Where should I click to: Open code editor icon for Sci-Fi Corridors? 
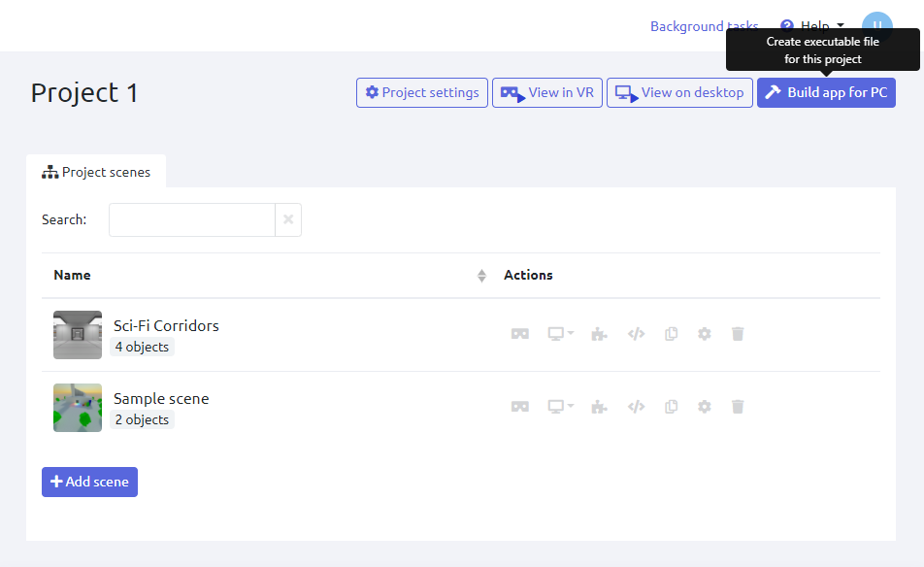pos(636,334)
